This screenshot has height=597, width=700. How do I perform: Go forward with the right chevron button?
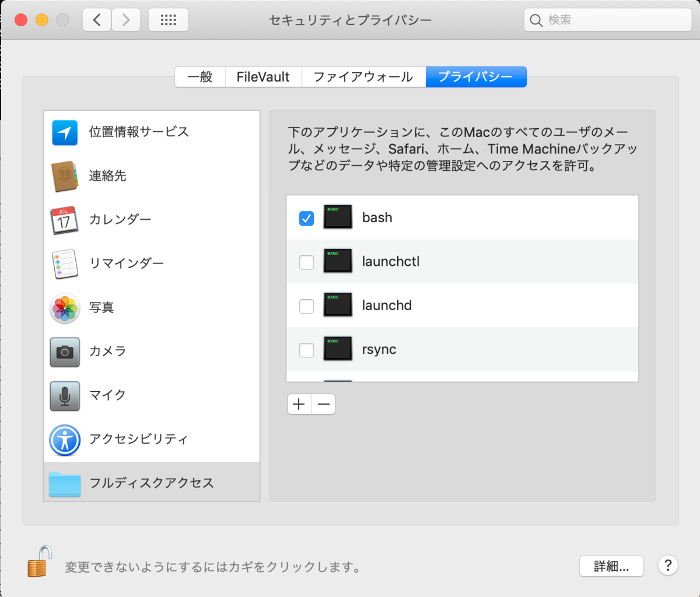125,20
